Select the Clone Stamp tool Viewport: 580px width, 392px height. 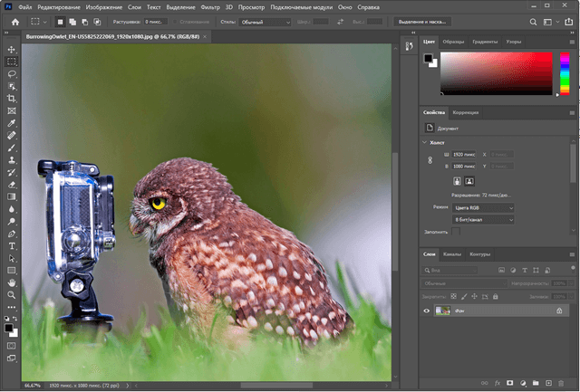pyautogui.click(x=12, y=160)
